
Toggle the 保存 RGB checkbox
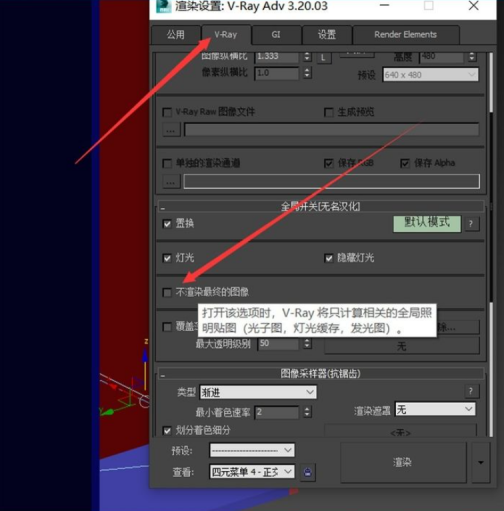click(x=329, y=163)
